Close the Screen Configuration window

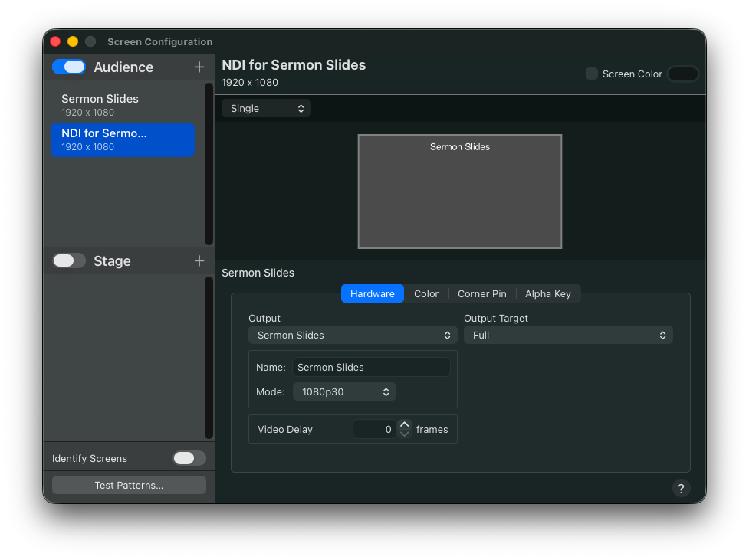click(55, 41)
